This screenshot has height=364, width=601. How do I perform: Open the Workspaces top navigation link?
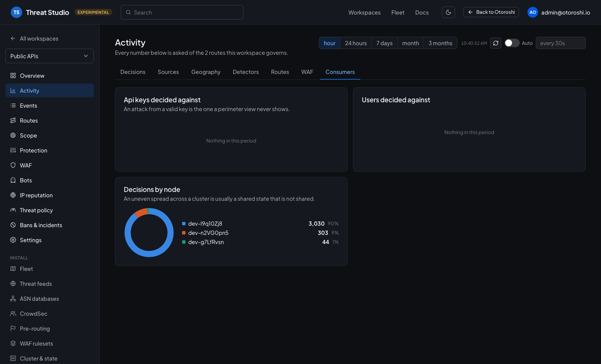[x=365, y=13]
